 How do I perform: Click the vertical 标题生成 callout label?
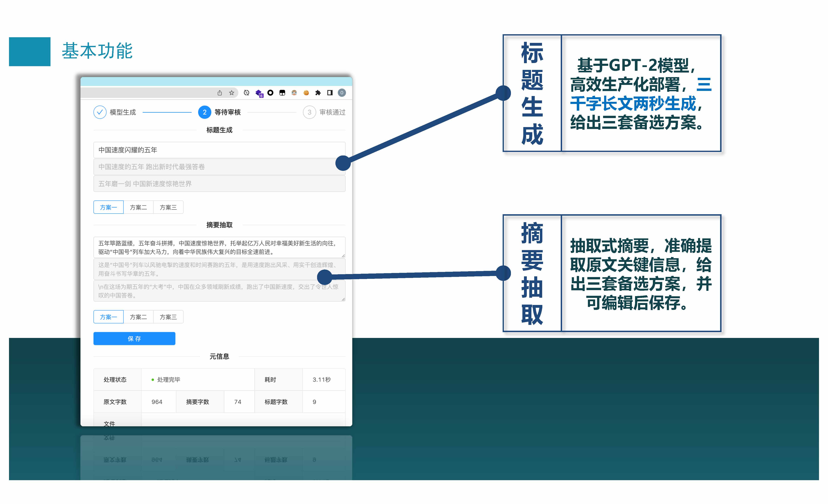pos(532,93)
